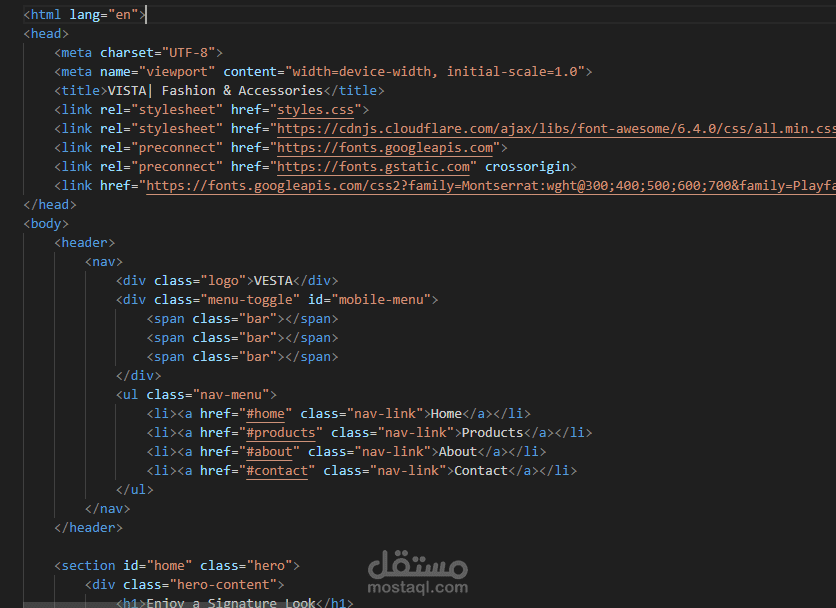836x608 pixels.
Task: Place cursor on the html lang="en" line
Action: [84, 15]
